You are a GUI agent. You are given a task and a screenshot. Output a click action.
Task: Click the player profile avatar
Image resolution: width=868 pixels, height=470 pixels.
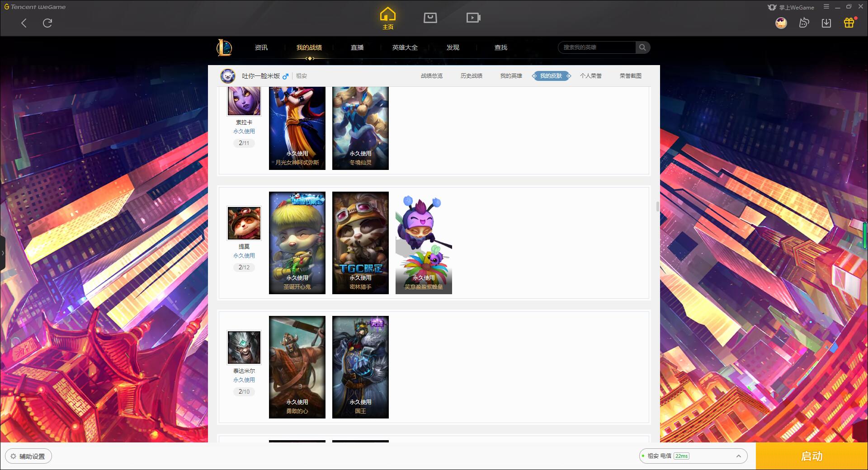point(228,76)
